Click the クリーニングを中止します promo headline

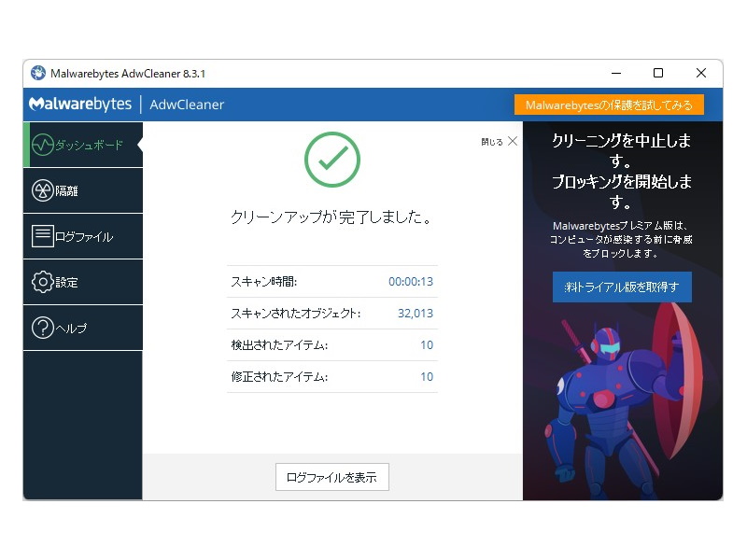622,150
